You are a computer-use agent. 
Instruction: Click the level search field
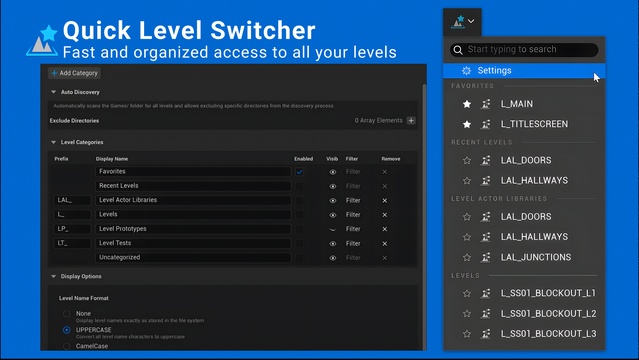524,50
